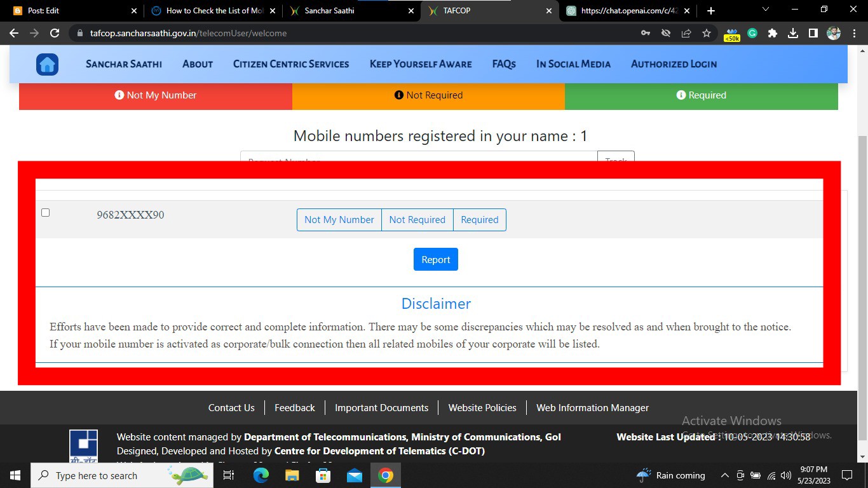Viewport: 868px width, 488px height.
Task: Open Wi-Fi network settings in system tray
Action: 771,475
